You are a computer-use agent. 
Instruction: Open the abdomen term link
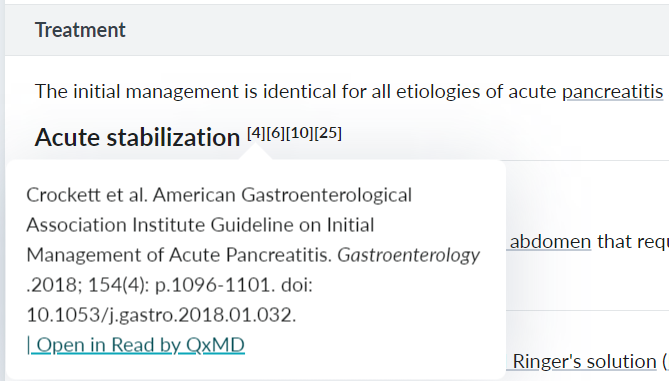[x=550, y=241]
